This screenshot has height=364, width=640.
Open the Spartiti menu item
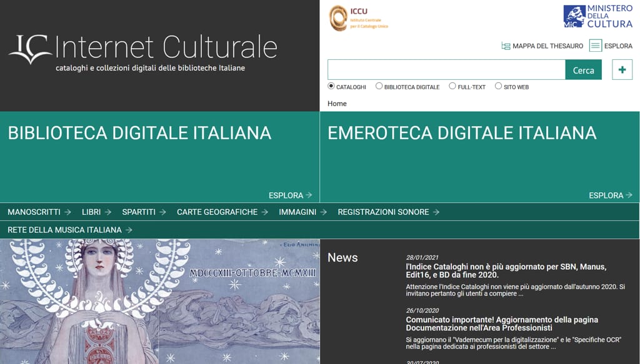tap(144, 212)
